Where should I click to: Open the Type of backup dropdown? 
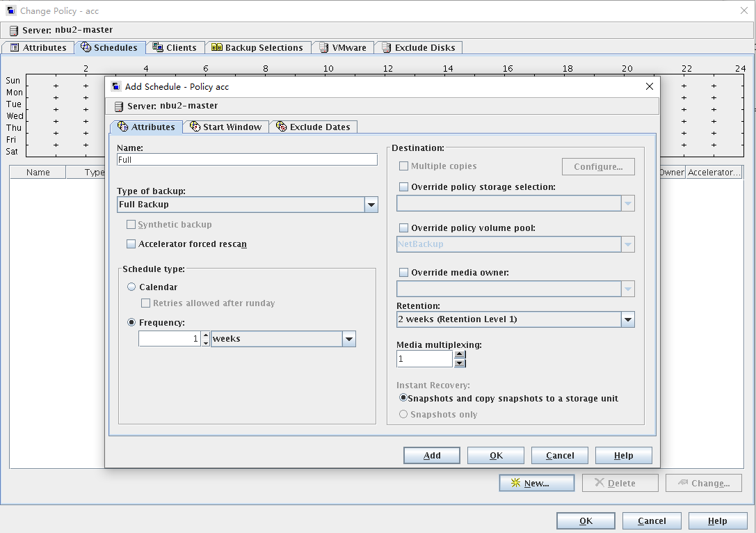coord(371,205)
